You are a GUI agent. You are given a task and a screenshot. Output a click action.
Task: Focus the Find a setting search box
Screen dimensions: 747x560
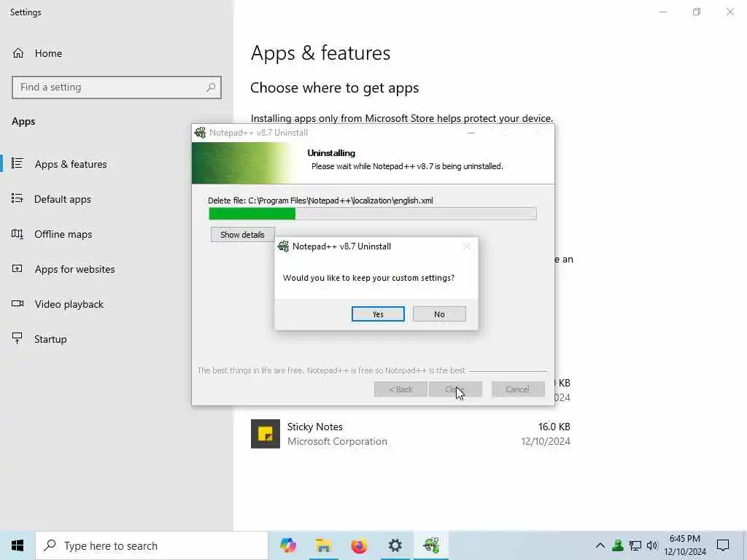[x=116, y=87]
